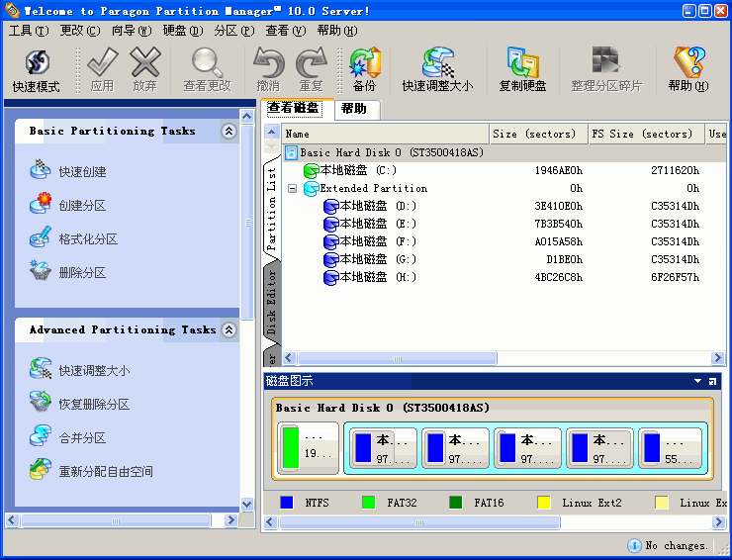Select the last blue partition block labeled 55

(671, 448)
